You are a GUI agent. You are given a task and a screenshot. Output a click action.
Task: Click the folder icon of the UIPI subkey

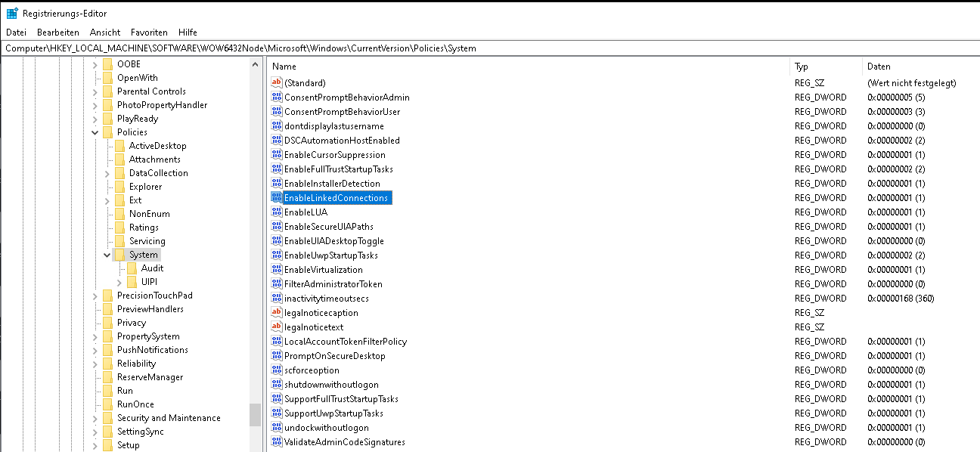click(132, 281)
